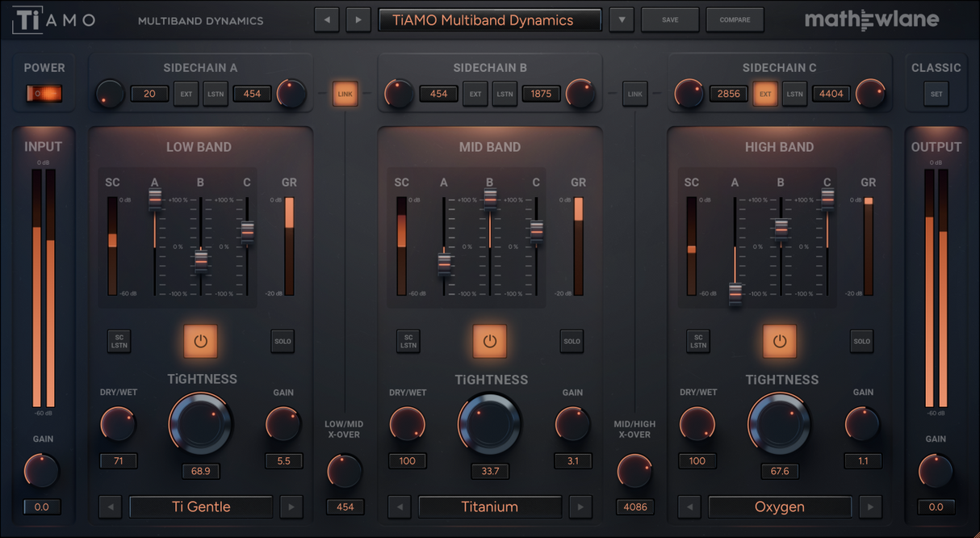
Task: Select next High Band style after Oxygen
Action: tap(869, 507)
